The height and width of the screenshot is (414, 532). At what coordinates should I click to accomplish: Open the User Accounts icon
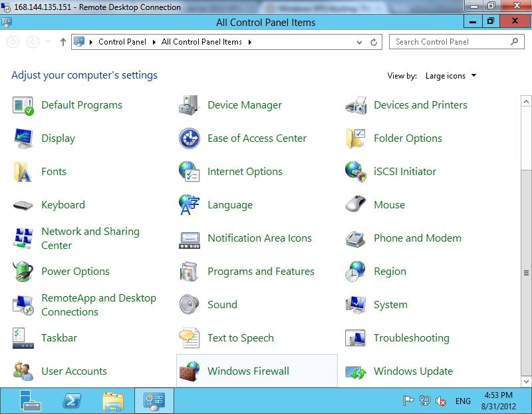[x=23, y=371]
